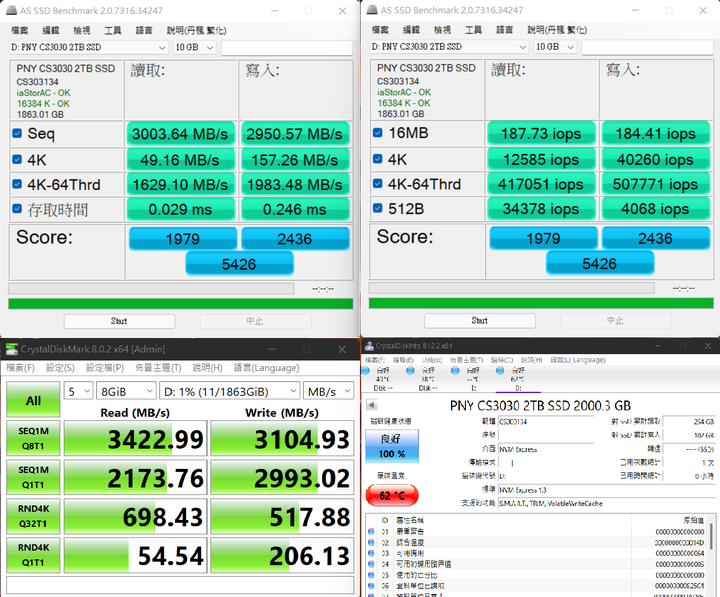The image size is (720, 597).
Task: Open 工具 menu in MB/s AS SSD window
Action: (x=113, y=30)
